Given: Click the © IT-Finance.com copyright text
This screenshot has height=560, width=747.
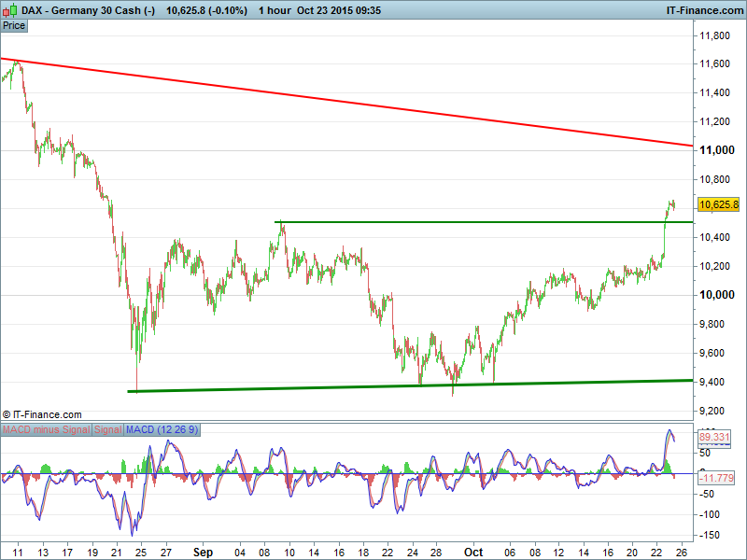Looking at the screenshot, I should pyautogui.click(x=42, y=414).
